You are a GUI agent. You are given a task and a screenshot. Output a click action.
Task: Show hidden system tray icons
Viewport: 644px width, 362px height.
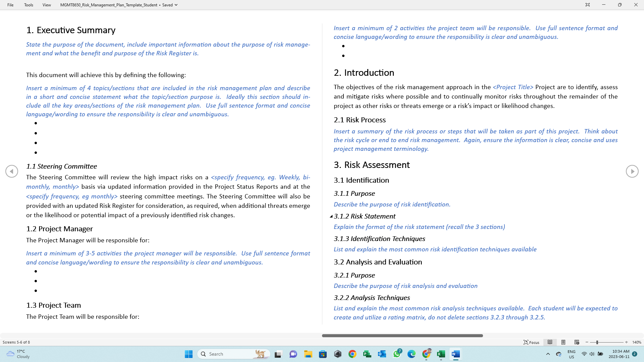(x=548, y=354)
